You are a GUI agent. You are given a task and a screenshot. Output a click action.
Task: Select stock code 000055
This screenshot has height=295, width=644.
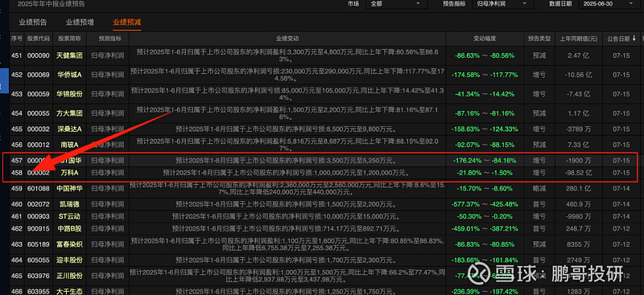click(x=39, y=113)
